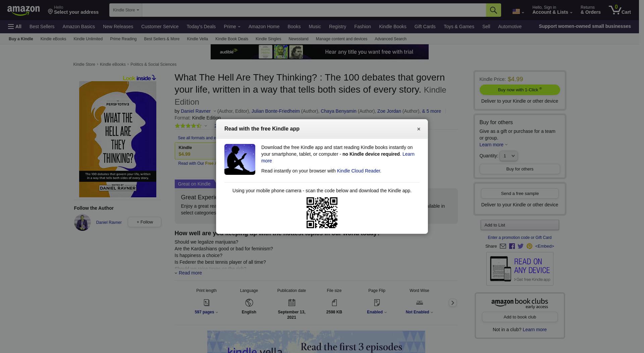Click Enter a promotion code or Gift Card
The height and width of the screenshot is (353, 644).
point(520,238)
